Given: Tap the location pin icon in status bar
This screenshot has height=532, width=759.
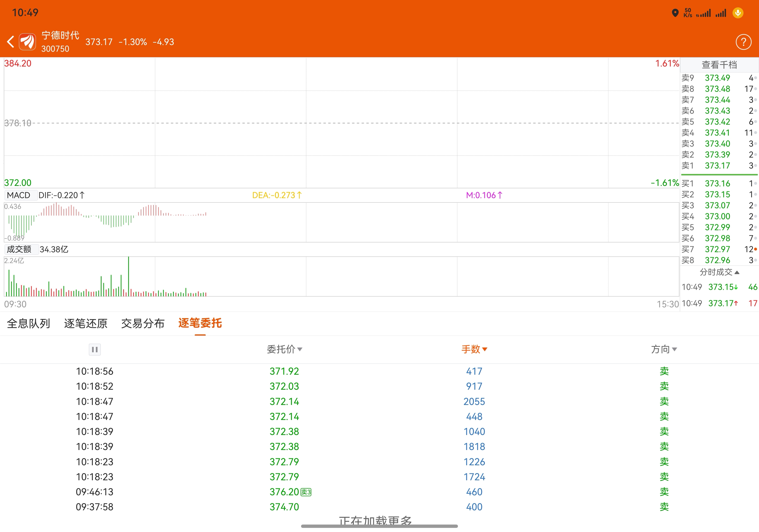Looking at the screenshot, I should 675,13.
